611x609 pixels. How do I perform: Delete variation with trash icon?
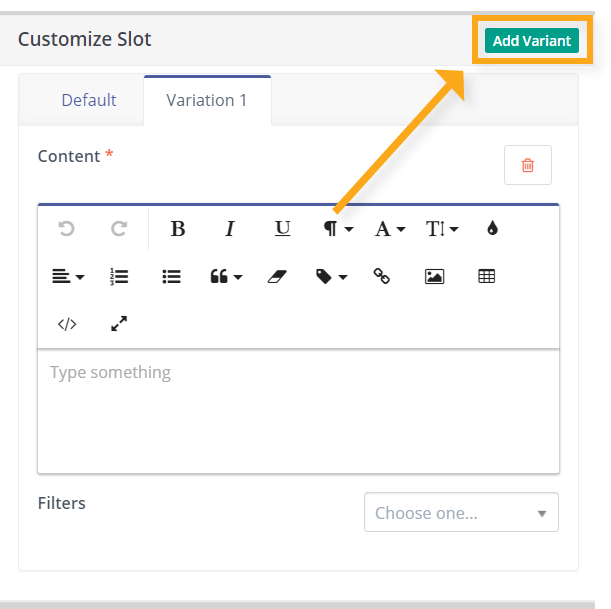coord(528,165)
